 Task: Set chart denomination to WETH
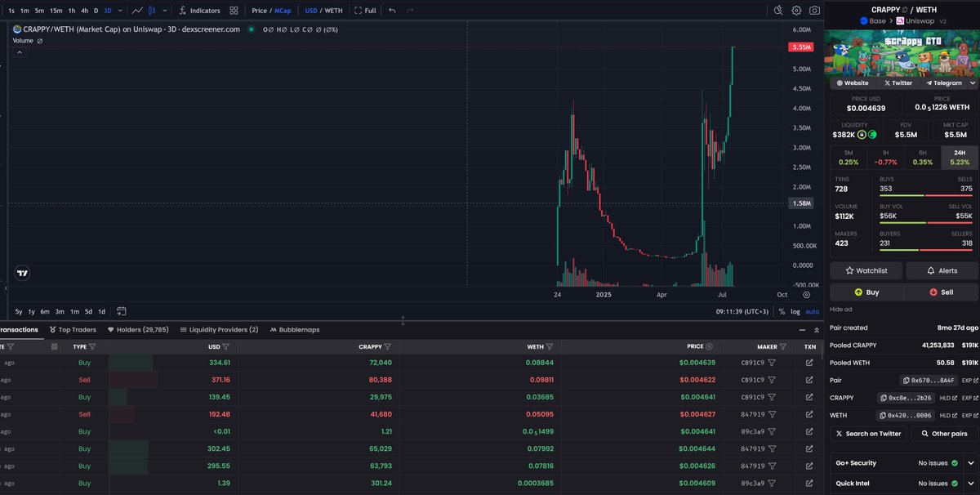(x=334, y=11)
